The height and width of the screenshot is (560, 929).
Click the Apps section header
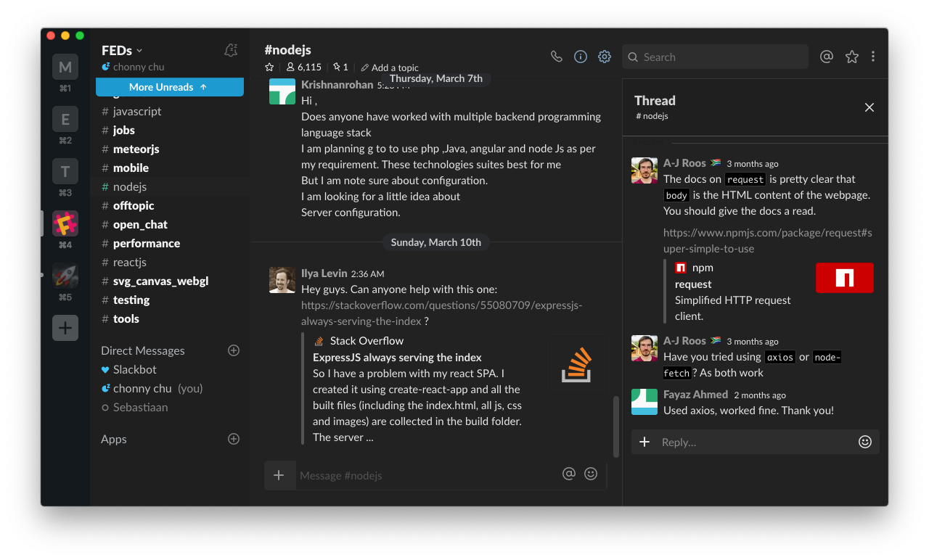114,439
